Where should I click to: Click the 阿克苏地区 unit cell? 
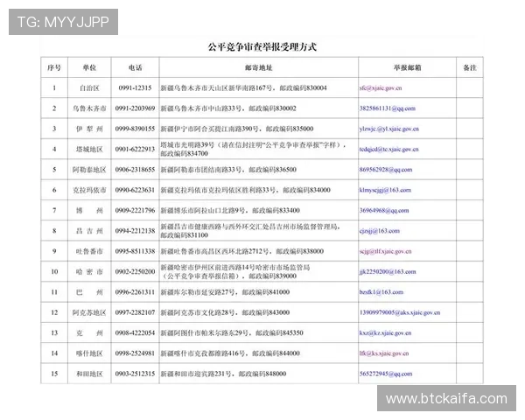(89, 313)
